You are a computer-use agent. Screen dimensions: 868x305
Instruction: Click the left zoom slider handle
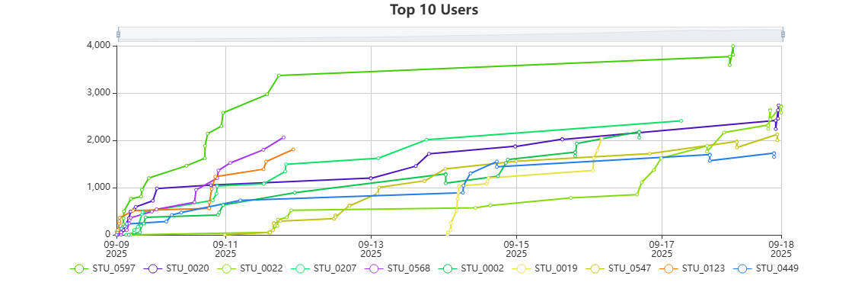tap(118, 34)
